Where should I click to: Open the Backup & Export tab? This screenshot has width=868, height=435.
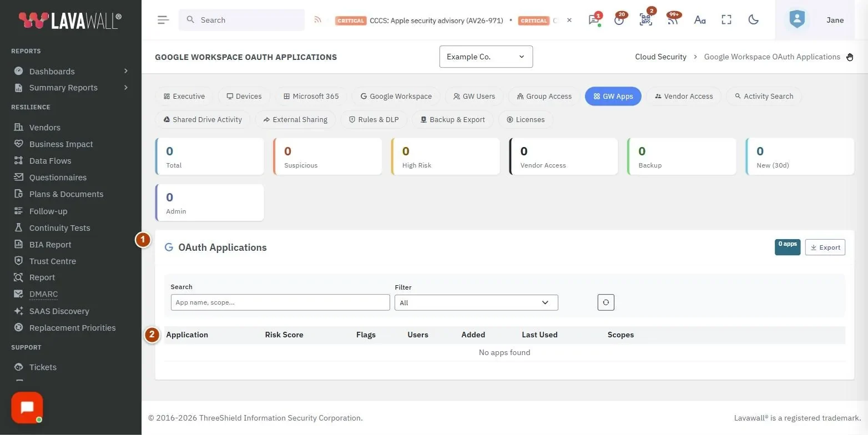pyautogui.click(x=452, y=119)
